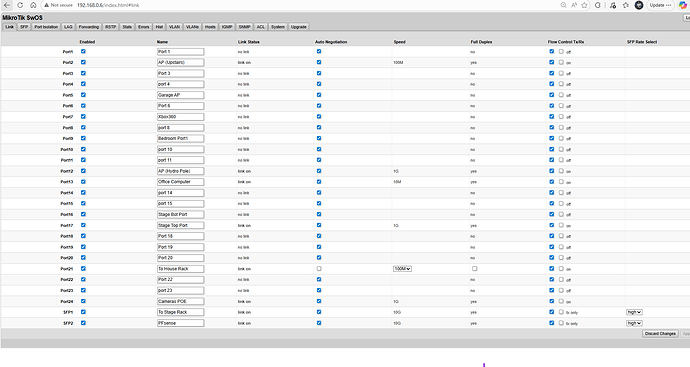Viewport: 690px width, 367px height.
Task: Open the Copilot icon
Action: click(683, 5)
